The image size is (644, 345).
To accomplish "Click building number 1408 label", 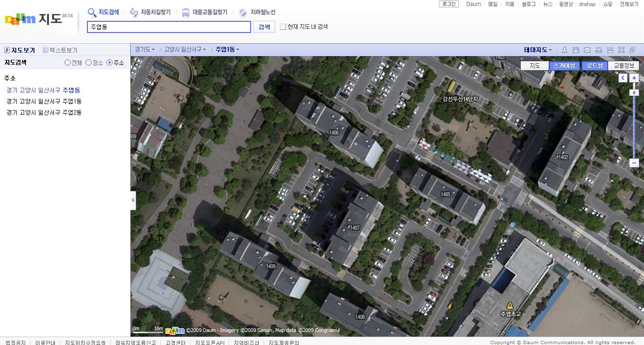I will (360, 317).
